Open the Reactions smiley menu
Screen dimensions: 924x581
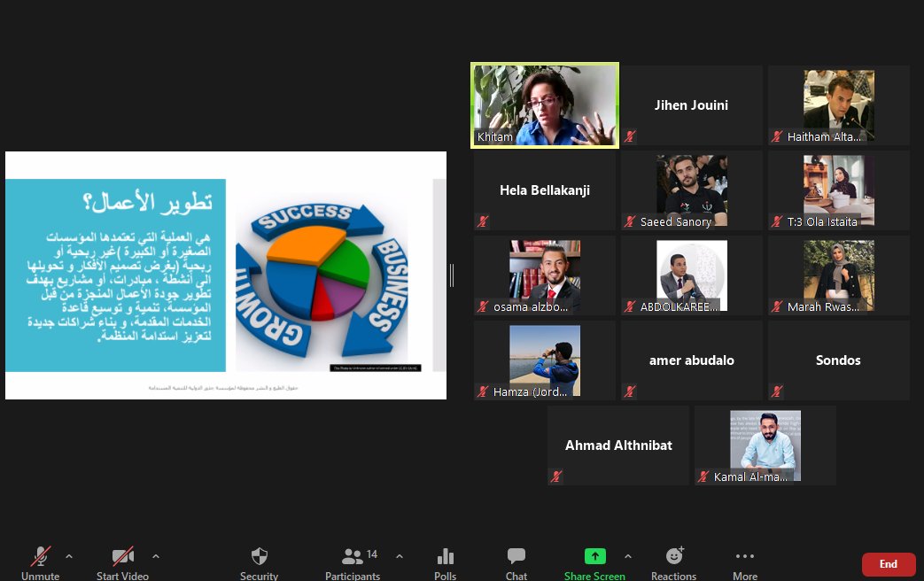tap(674, 555)
